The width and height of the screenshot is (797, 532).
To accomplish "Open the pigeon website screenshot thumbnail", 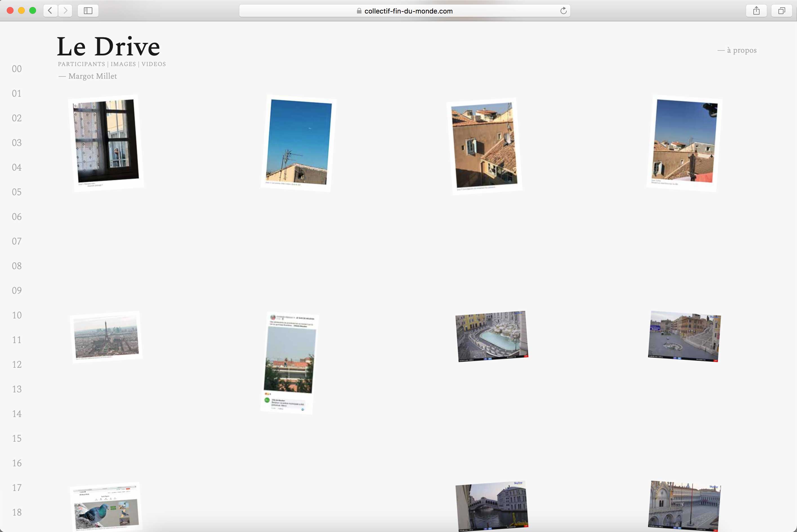I will pyautogui.click(x=106, y=507).
